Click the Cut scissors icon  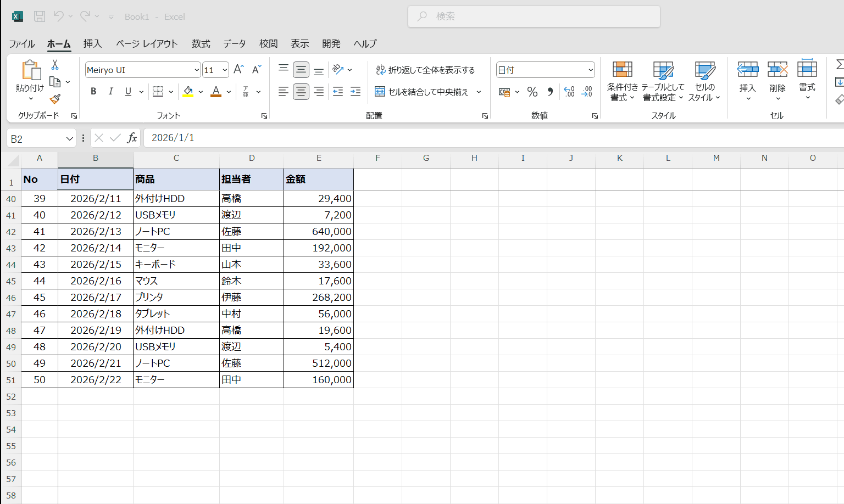click(55, 65)
